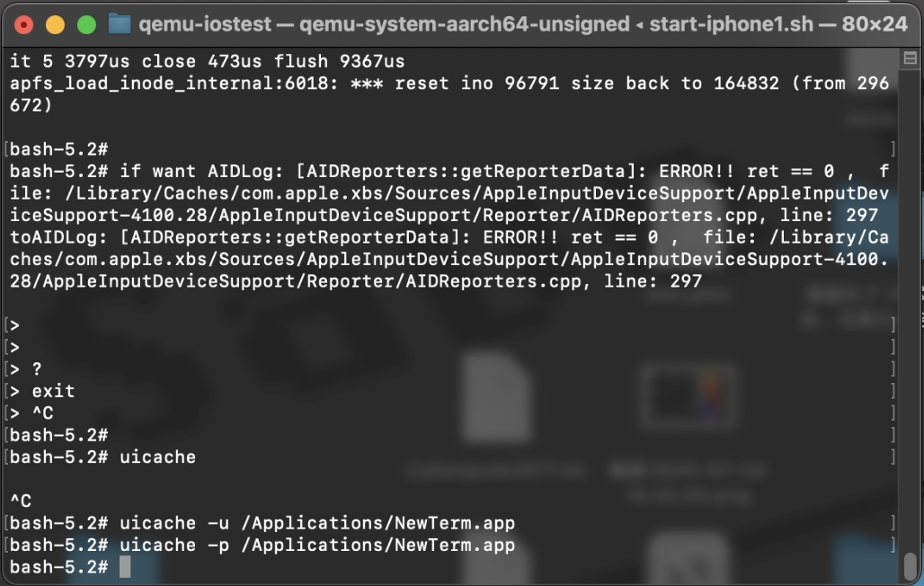Click the folder proxy icon in title bar
The width and height of the screenshot is (924, 586).
[119, 24]
